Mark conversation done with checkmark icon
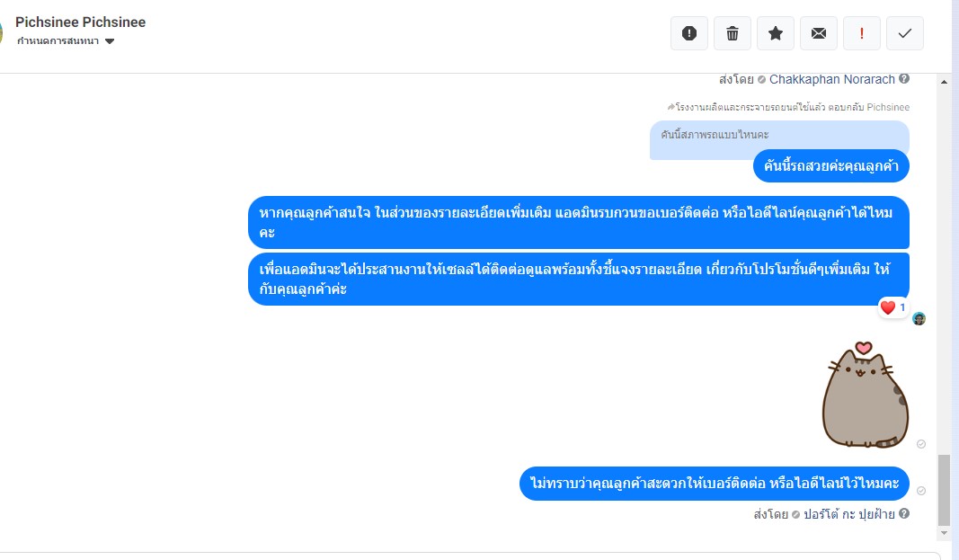The image size is (959, 560). pos(905,33)
